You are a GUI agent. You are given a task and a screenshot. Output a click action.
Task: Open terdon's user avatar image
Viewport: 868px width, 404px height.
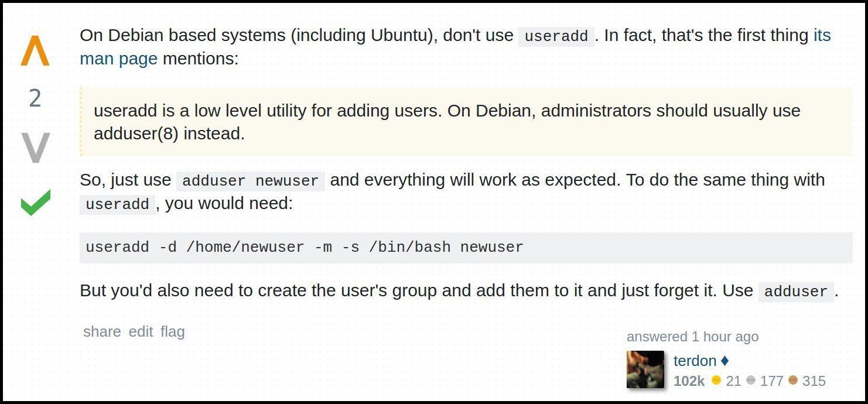point(645,369)
